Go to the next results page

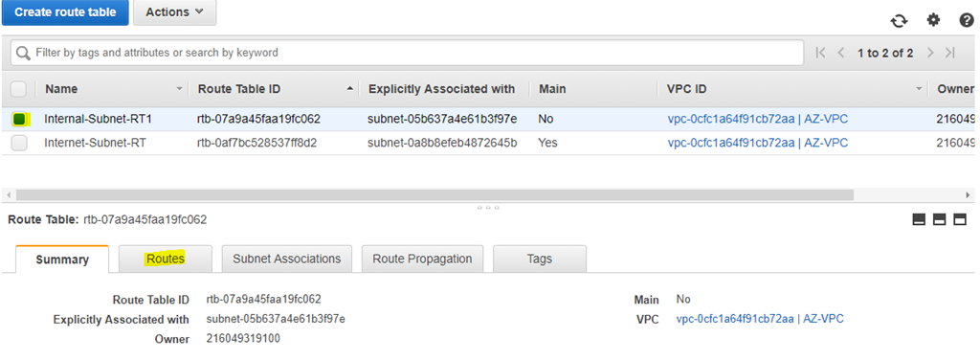930,54
